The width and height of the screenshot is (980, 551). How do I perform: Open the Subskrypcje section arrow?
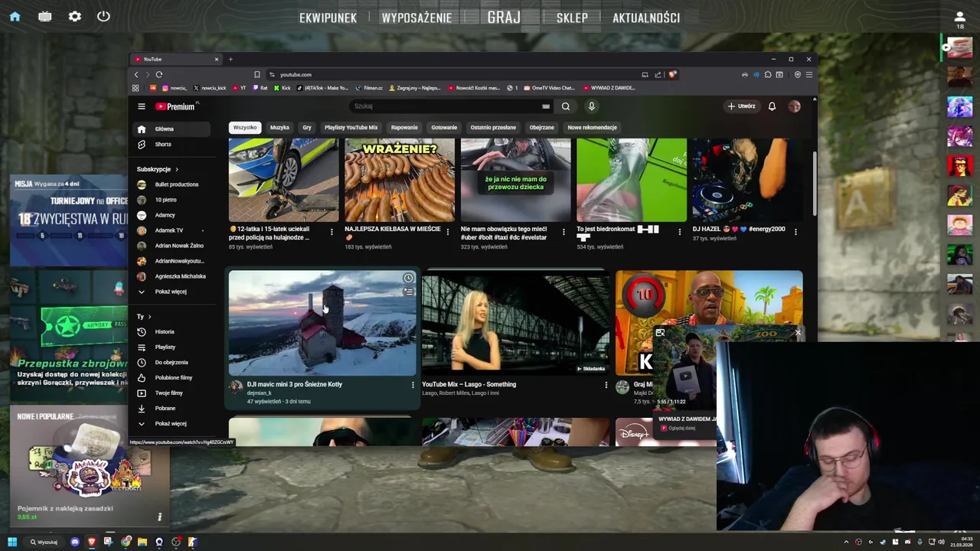point(177,169)
